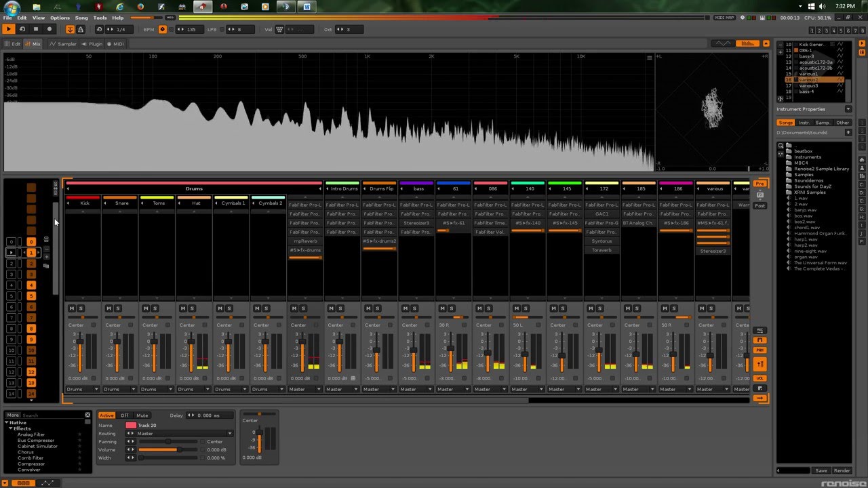
Task: Stop playback with the Stop button
Action: coord(35,29)
